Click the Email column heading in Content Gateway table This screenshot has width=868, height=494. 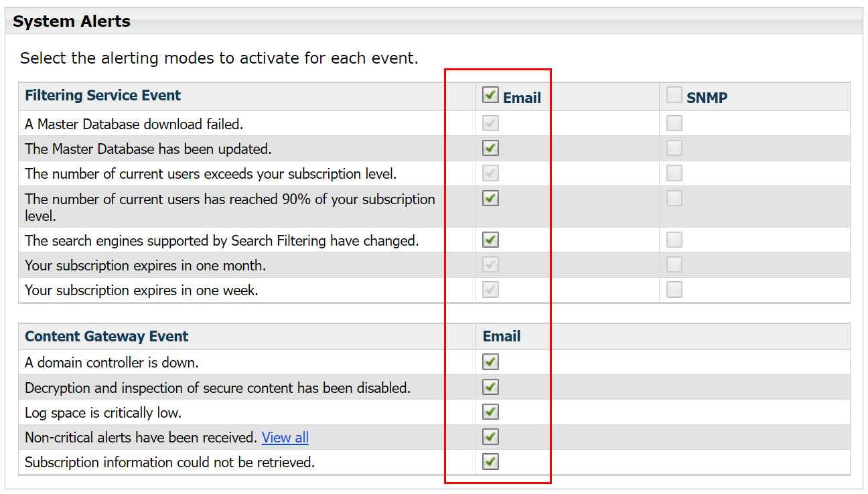point(502,336)
